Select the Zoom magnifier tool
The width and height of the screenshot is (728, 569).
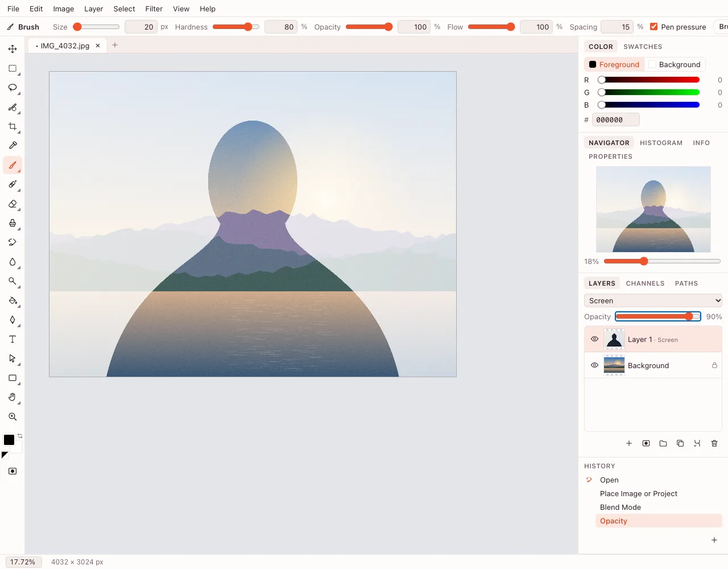pos(13,417)
